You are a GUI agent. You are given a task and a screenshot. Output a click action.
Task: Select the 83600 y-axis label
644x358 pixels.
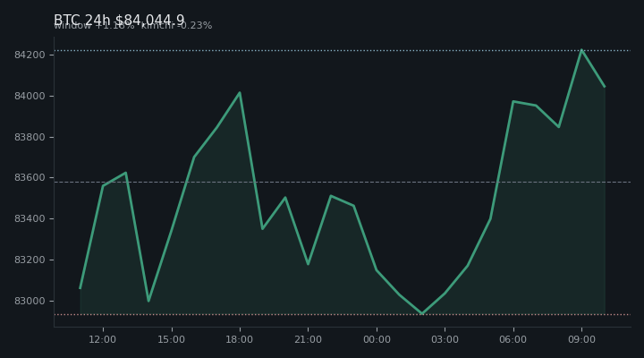[x=30, y=177]
